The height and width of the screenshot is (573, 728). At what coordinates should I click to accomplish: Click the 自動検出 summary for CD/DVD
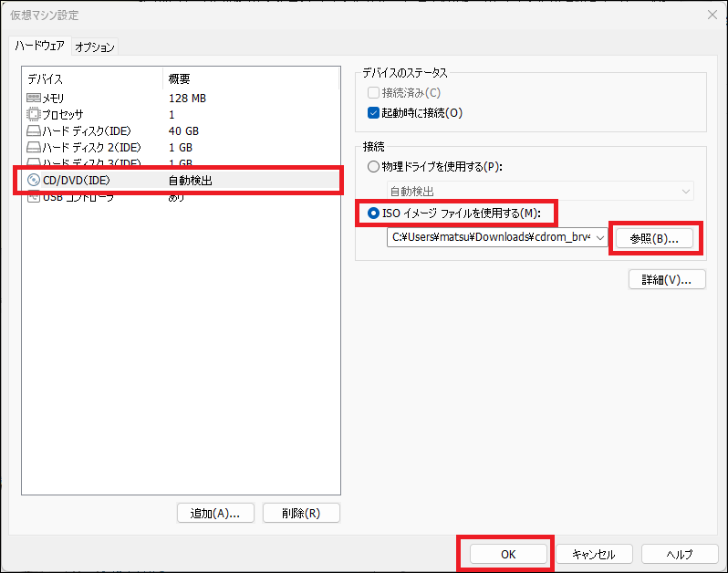(x=191, y=180)
